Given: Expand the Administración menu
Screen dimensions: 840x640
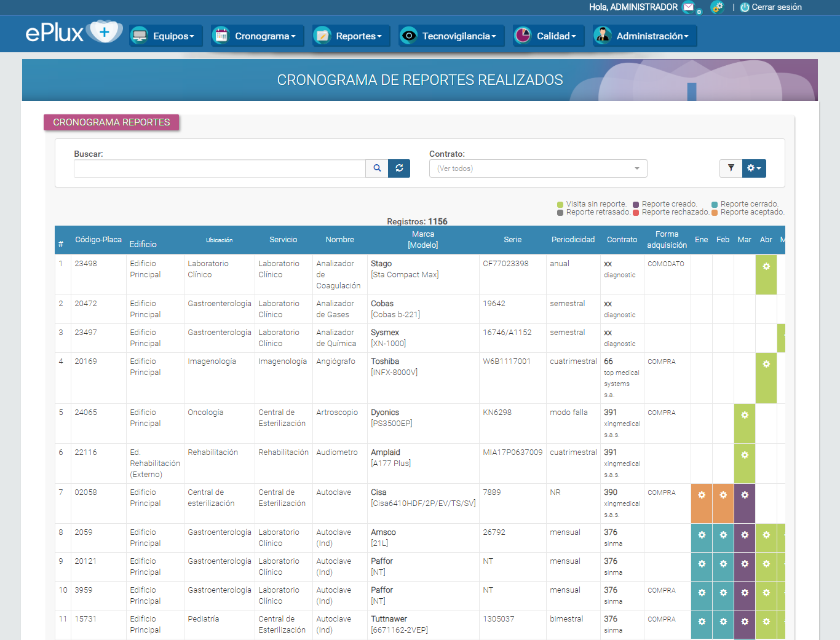Looking at the screenshot, I should click(644, 36).
